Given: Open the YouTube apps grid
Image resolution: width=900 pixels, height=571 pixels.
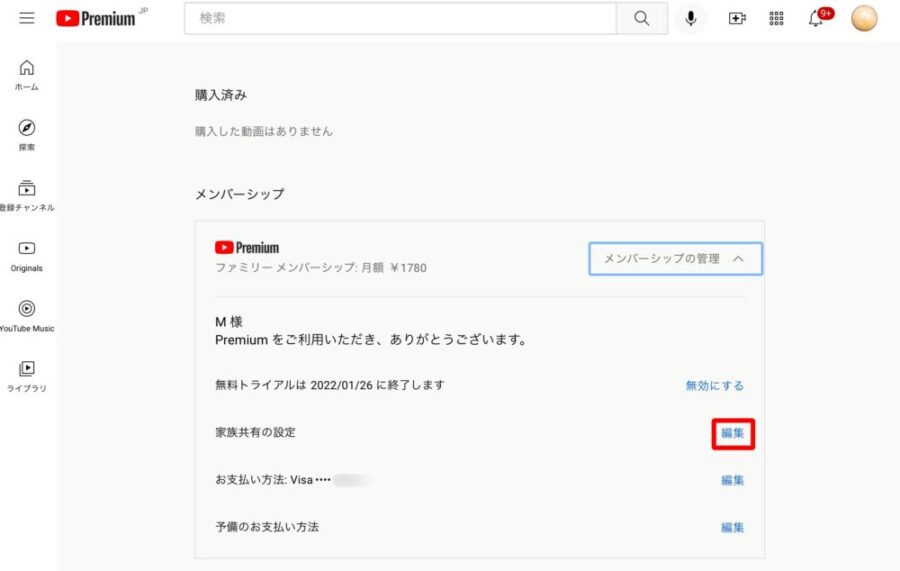Looking at the screenshot, I should 776,18.
